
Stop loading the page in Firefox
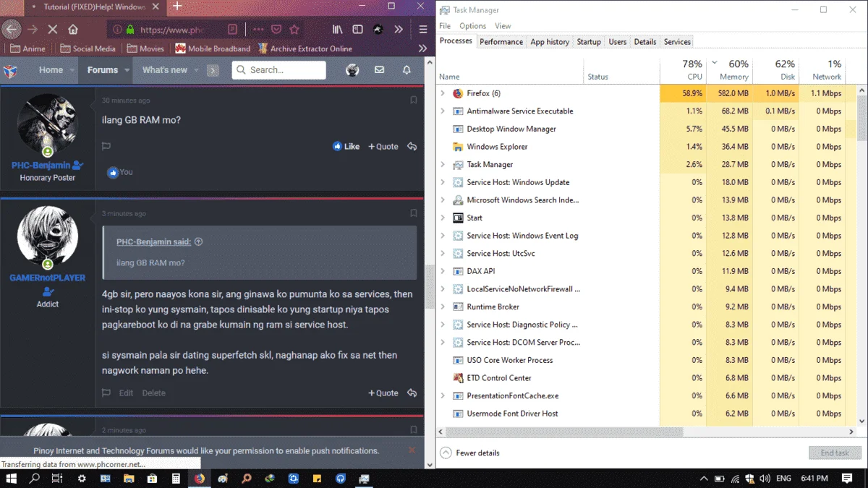(53, 30)
